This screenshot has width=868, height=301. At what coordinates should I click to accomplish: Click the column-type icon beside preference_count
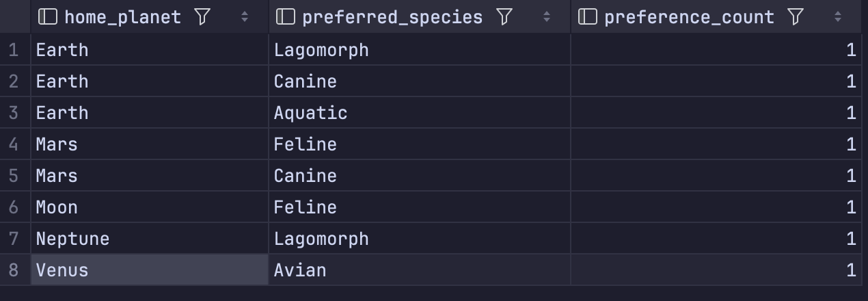[588, 17]
